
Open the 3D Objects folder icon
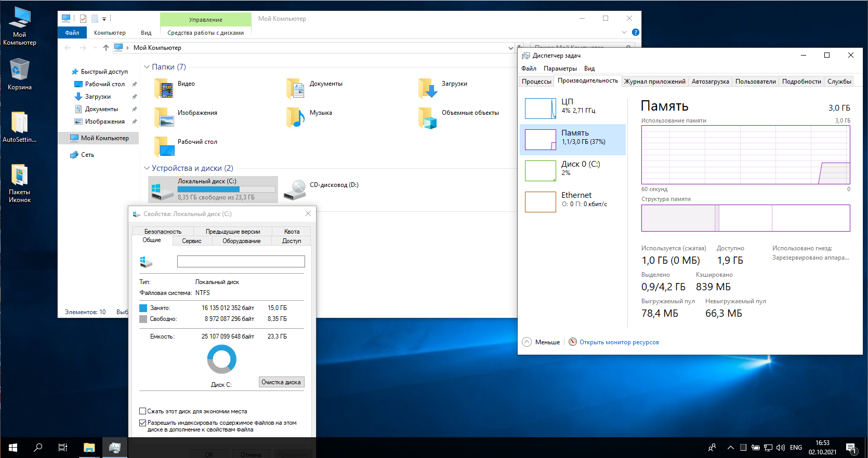(428, 118)
